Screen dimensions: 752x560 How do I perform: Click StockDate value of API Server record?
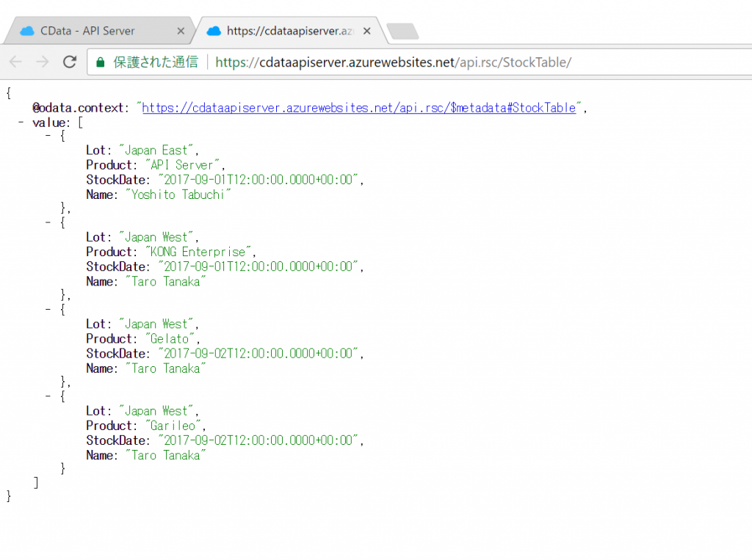point(258,180)
